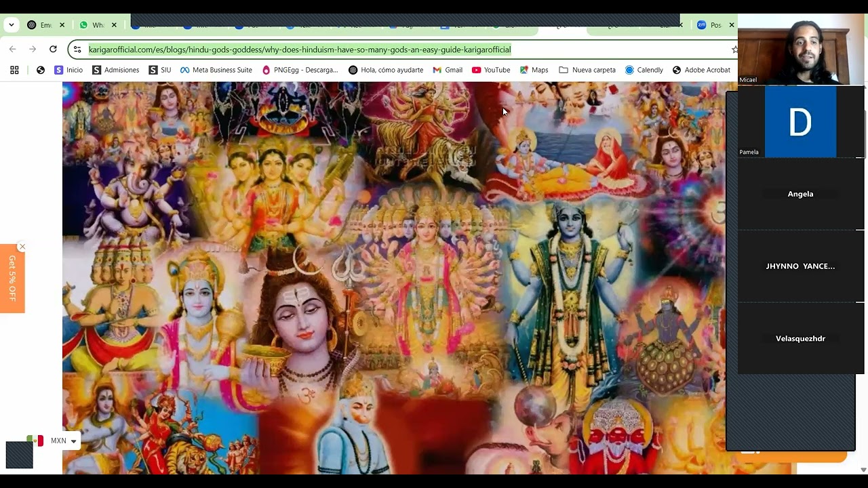Image resolution: width=868 pixels, height=488 pixels.
Task: Close the Zoom Pos browser tab
Action: [732, 25]
